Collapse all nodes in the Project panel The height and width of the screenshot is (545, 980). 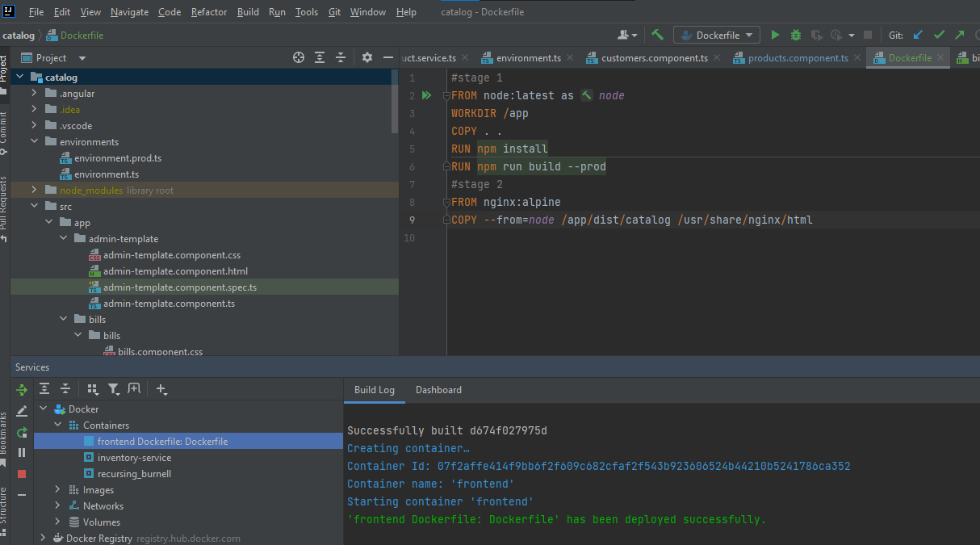tap(340, 57)
